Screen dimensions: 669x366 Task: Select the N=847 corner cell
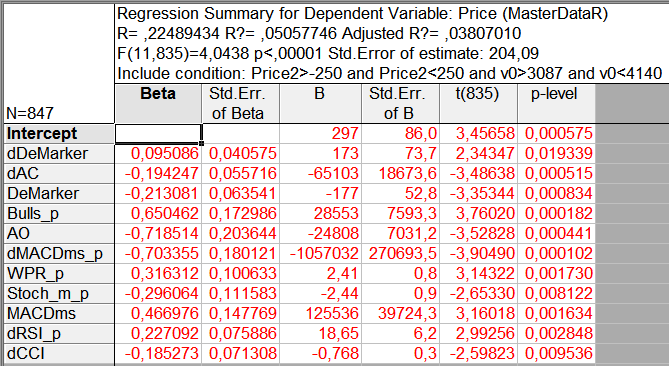59,64
